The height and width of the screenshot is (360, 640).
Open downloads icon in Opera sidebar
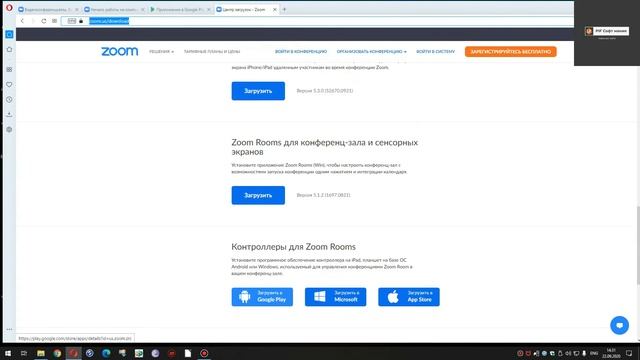click(x=9, y=115)
